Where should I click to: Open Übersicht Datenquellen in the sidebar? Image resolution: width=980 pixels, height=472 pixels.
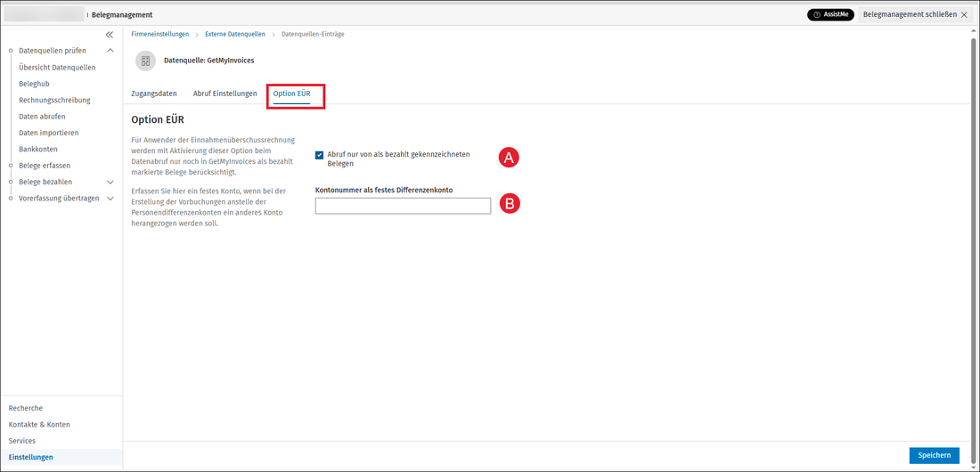58,68
